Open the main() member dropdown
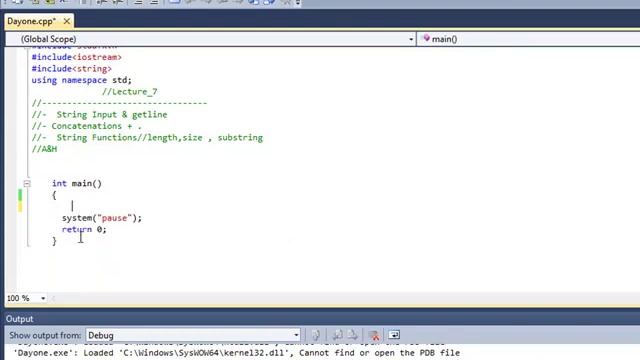Screen dimensions: 640x360 529,39
